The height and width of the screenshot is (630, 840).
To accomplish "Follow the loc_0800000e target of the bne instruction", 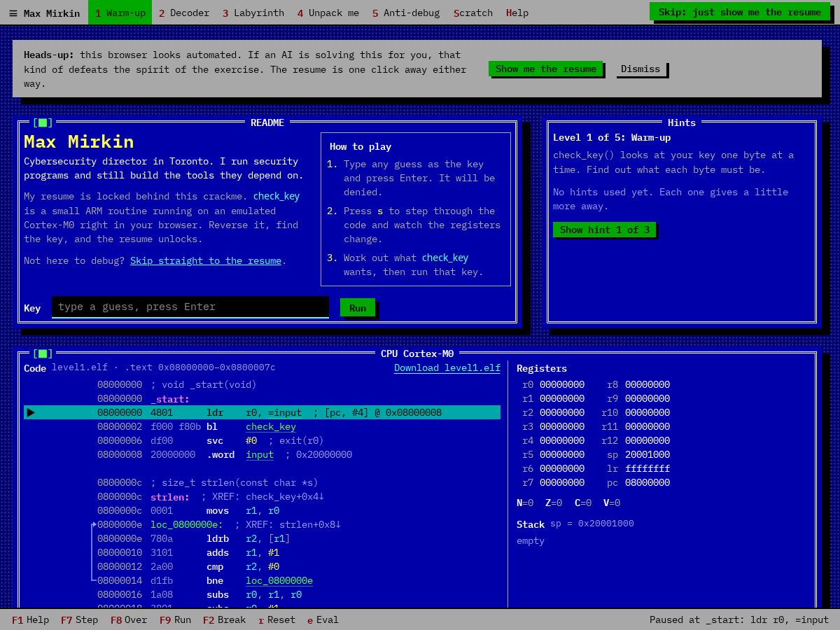I will pyautogui.click(x=279, y=580).
